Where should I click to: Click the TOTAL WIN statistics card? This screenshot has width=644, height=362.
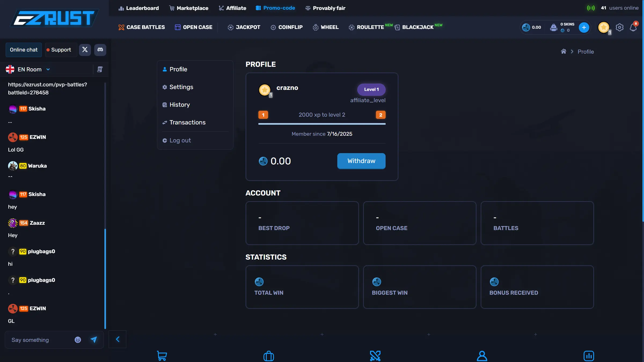(302, 287)
